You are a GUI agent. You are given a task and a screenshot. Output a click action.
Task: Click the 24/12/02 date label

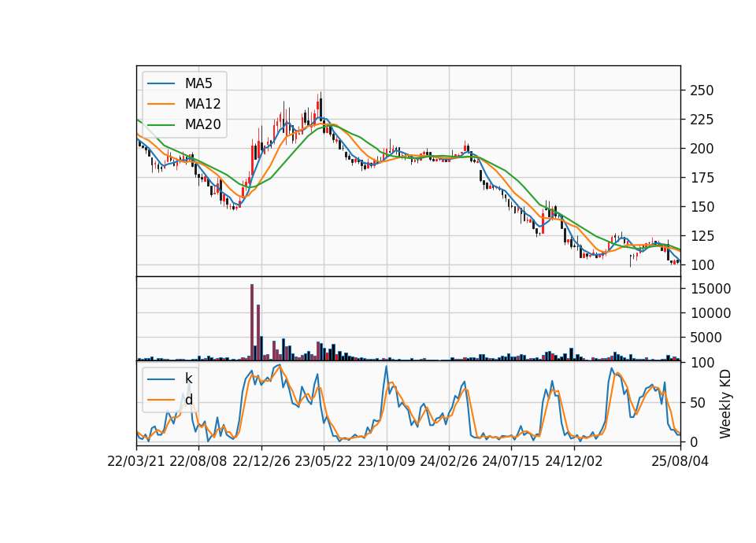coord(574,461)
